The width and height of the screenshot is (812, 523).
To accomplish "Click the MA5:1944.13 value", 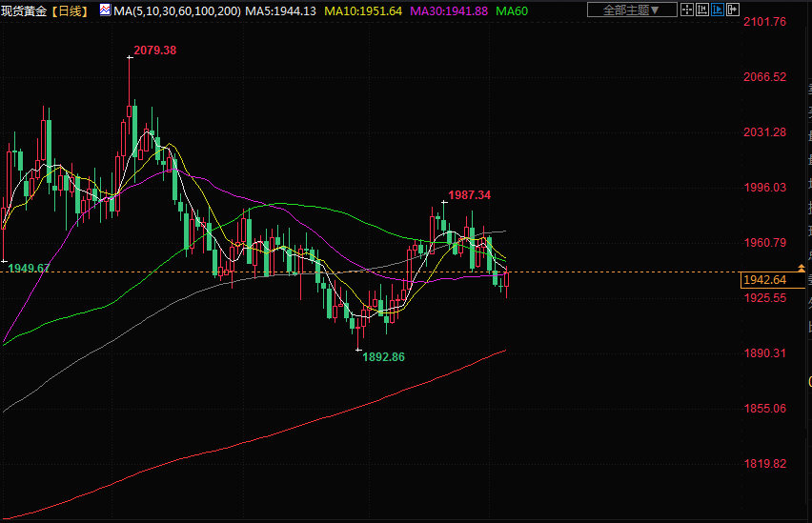I will click(281, 10).
